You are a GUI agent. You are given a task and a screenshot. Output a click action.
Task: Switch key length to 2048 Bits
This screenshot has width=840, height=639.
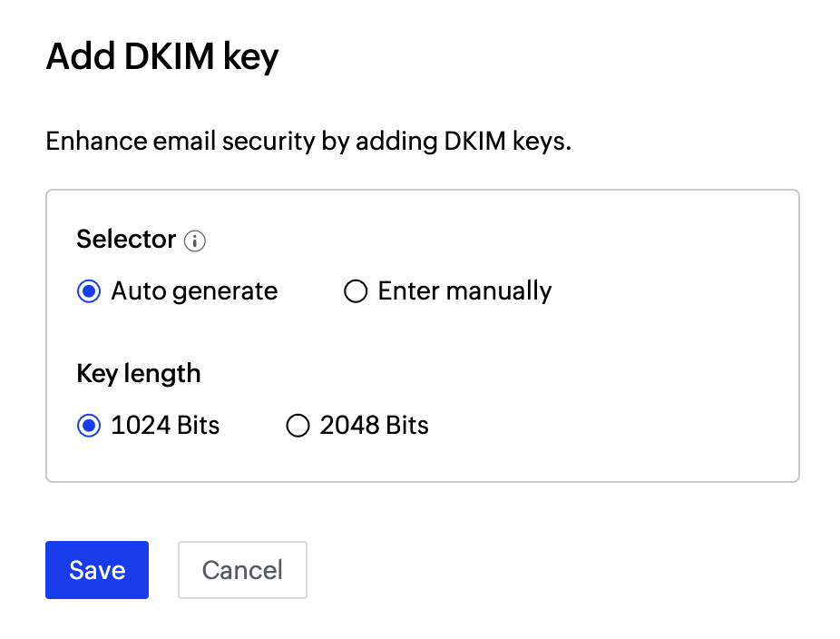(298, 426)
